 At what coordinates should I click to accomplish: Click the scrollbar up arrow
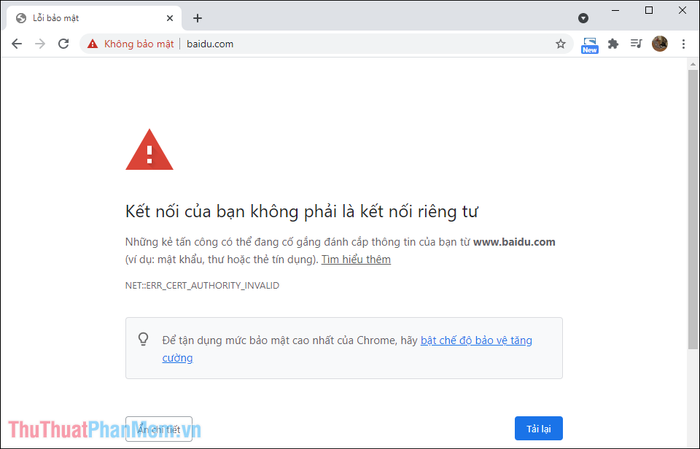pos(693,64)
